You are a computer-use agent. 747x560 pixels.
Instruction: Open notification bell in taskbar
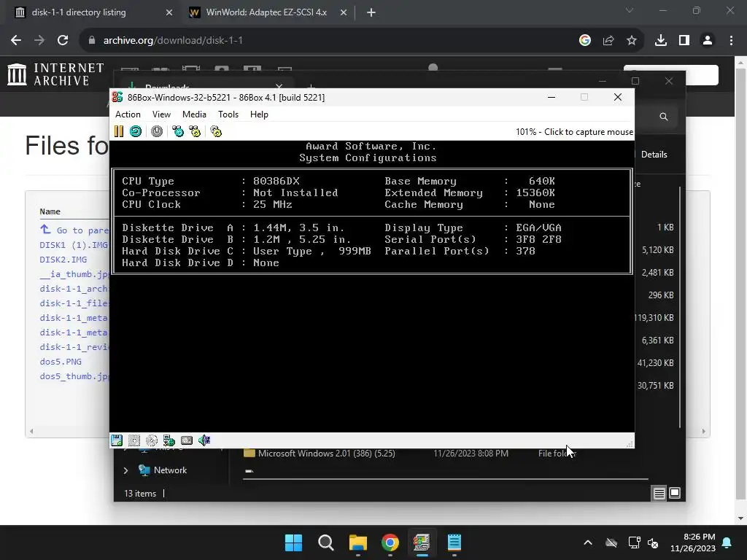tap(727, 542)
